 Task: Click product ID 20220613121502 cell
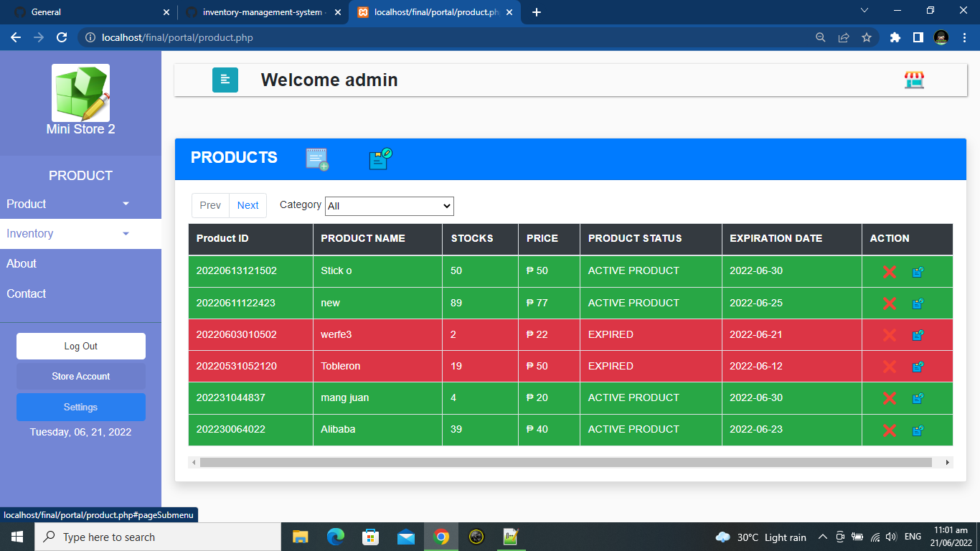[x=251, y=271]
